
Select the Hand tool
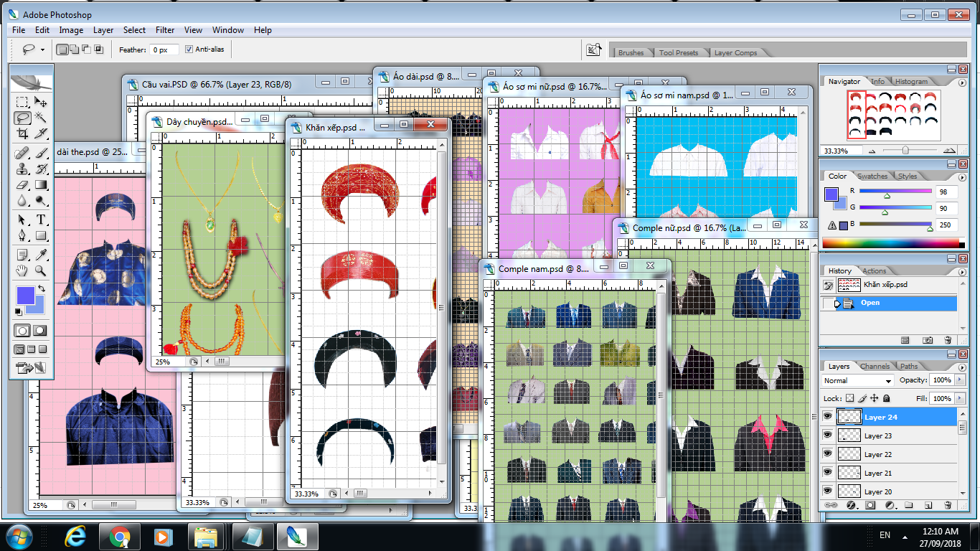(x=22, y=270)
